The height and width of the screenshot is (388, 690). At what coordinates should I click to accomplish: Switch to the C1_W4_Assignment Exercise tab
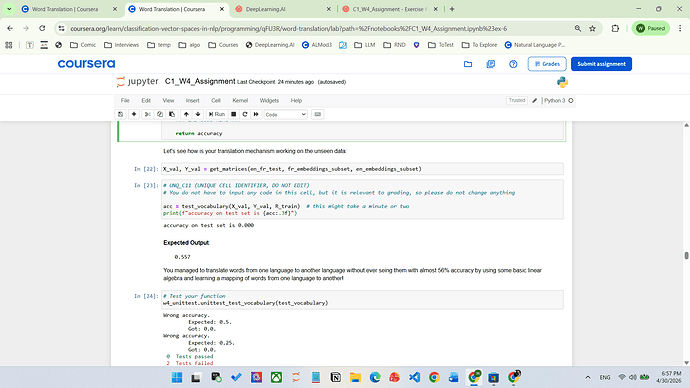(x=390, y=9)
